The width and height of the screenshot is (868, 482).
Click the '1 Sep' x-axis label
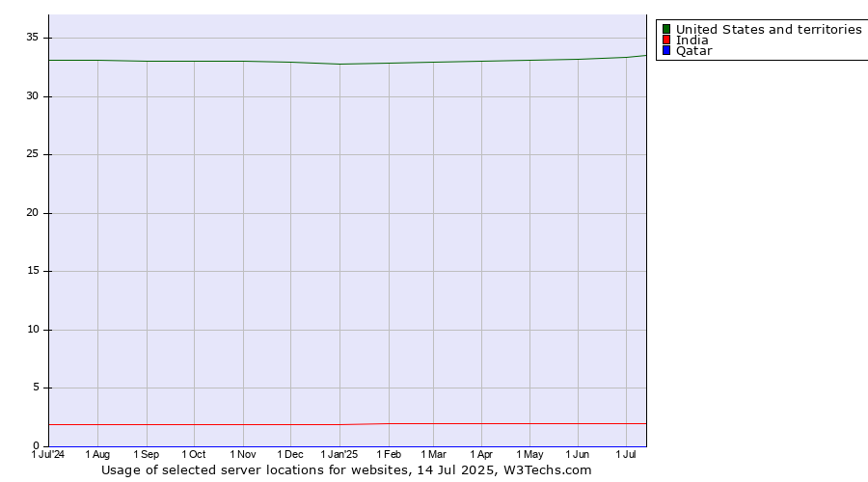(x=147, y=454)
